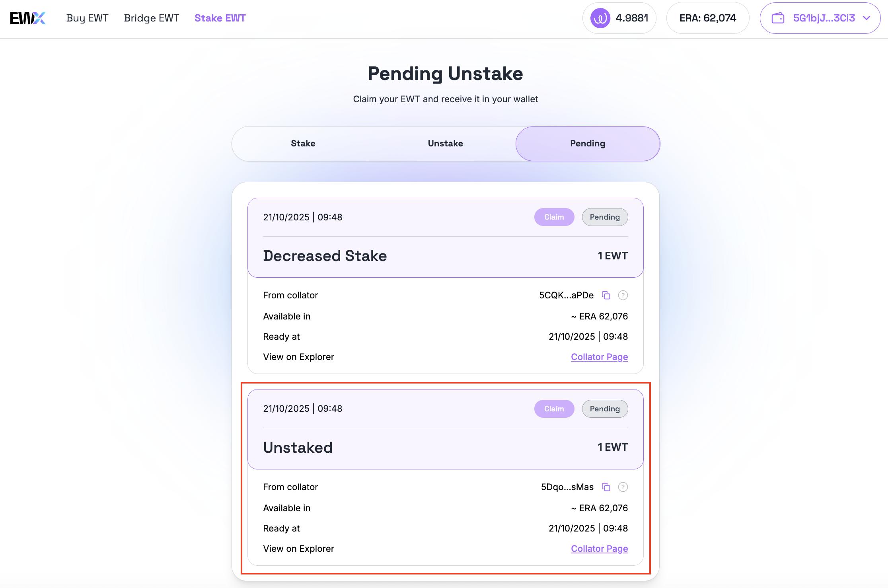Open Collator Page link for Decreased Stake

[599, 357]
